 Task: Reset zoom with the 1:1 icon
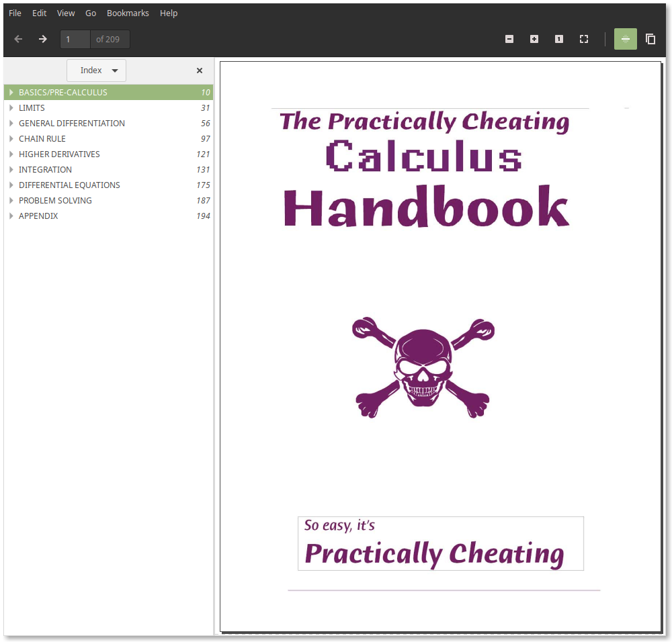pyautogui.click(x=559, y=39)
